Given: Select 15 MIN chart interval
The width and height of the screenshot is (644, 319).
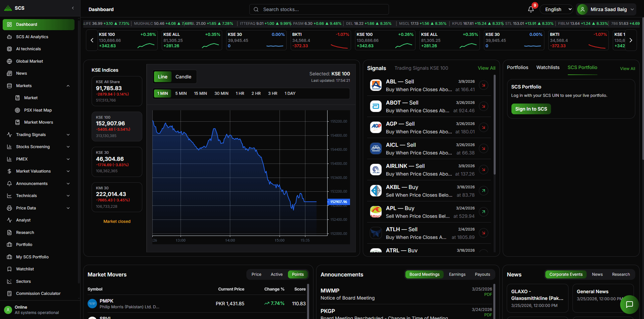Looking at the screenshot, I should [200, 93].
